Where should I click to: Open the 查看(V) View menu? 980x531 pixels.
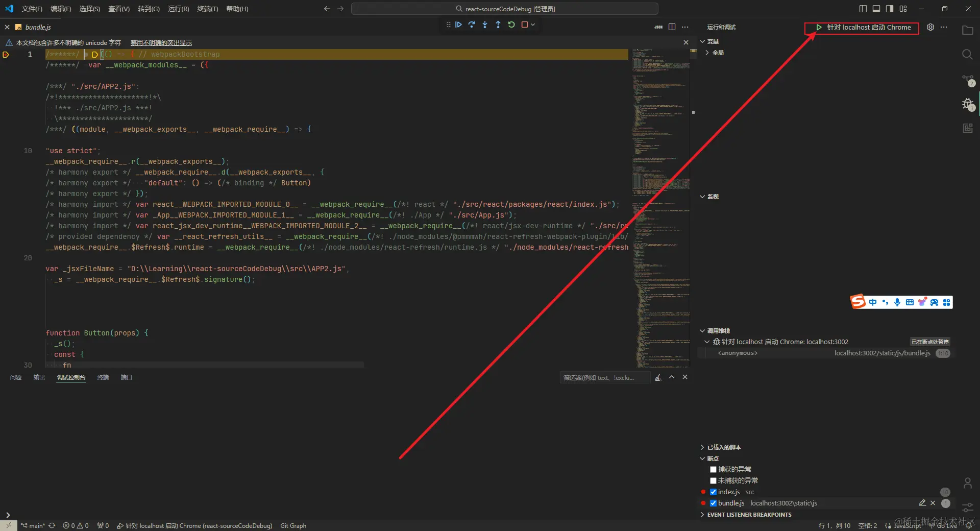(x=119, y=9)
